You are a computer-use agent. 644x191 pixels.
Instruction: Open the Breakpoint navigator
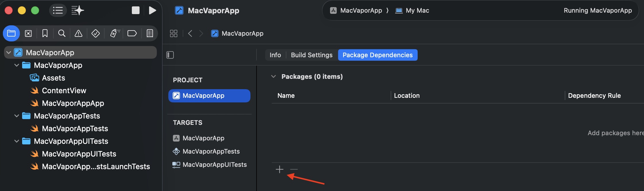[x=132, y=33]
